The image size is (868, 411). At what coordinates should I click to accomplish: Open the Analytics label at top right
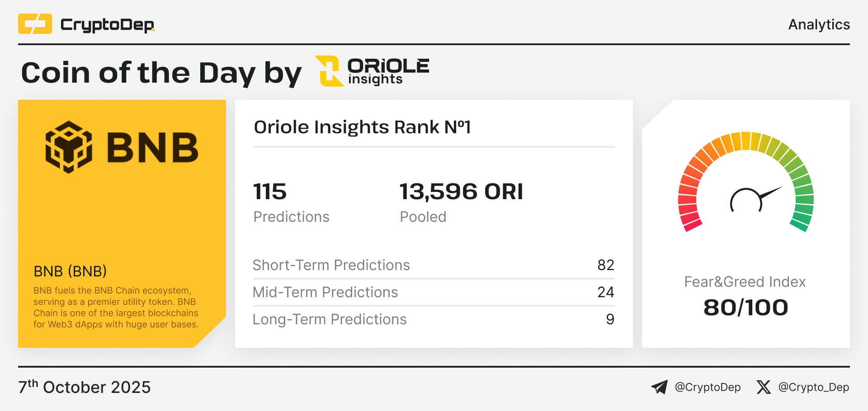[x=819, y=24]
